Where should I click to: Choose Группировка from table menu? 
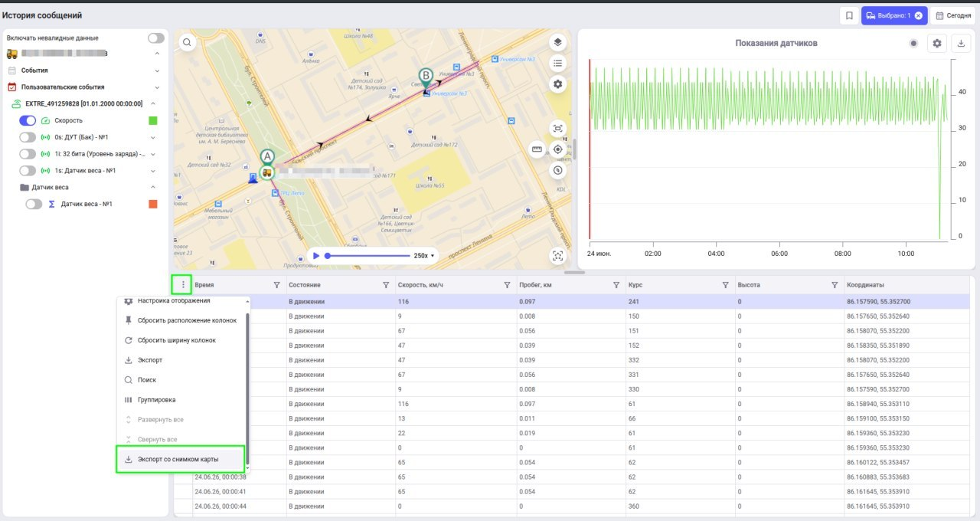tap(182, 400)
